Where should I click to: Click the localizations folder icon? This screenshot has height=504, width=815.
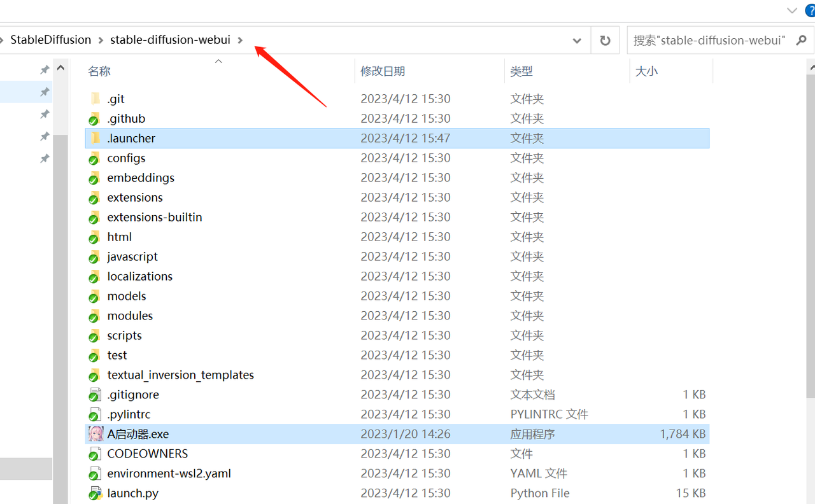tap(95, 276)
